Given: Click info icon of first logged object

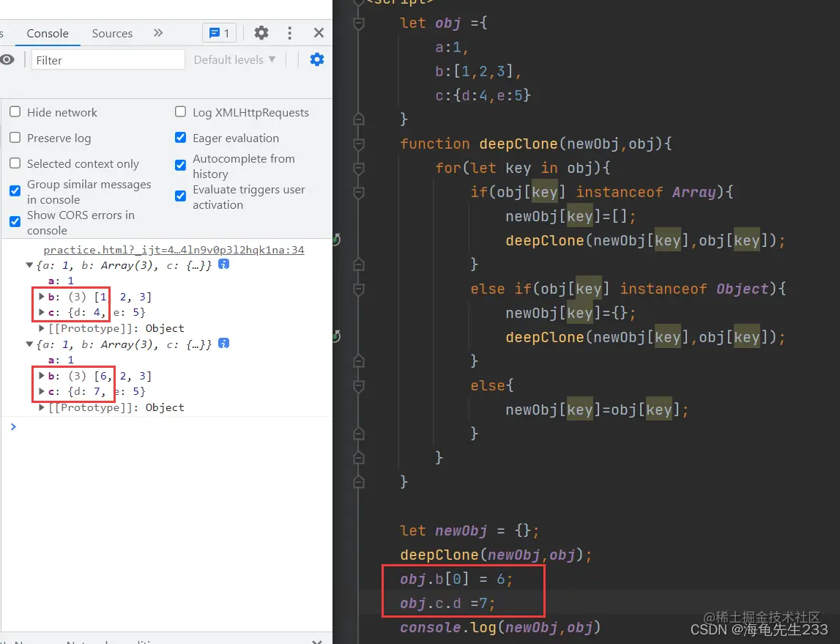Looking at the screenshot, I should [x=224, y=264].
